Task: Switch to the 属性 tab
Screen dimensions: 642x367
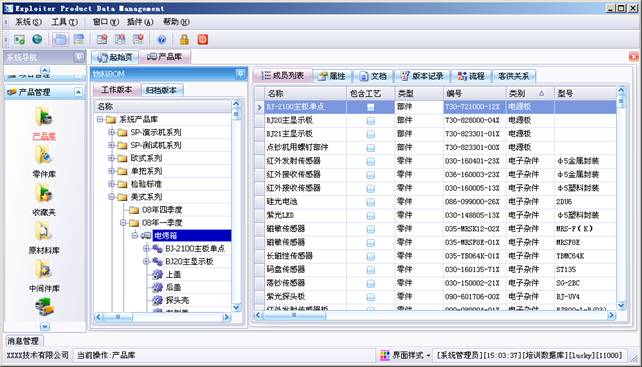Action: [332, 76]
